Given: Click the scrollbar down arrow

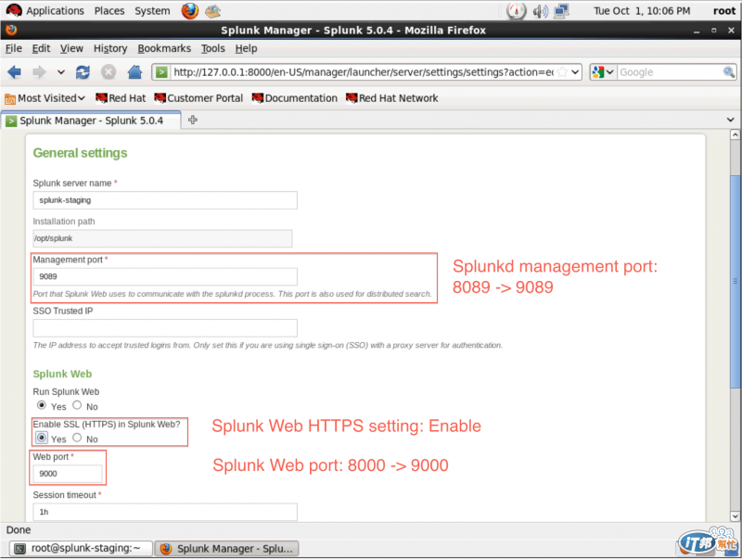Looking at the screenshot, I should (x=735, y=516).
